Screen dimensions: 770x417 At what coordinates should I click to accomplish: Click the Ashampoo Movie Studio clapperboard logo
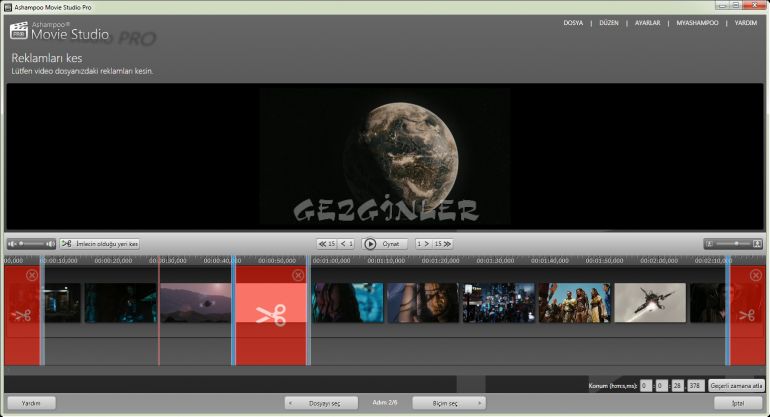pos(19,30)
